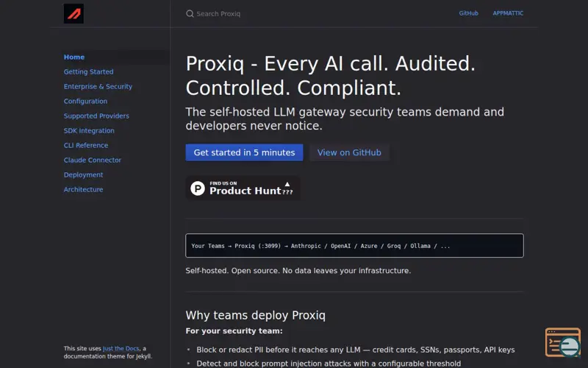The image size is (588, 368).
Task: Open Claude Connector page
Action: 93,160
